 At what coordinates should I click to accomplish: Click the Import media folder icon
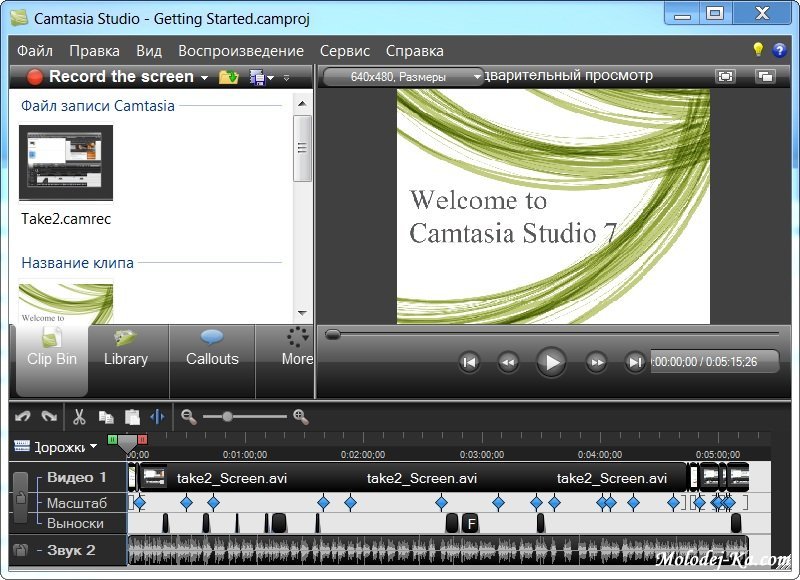(x=229, y=77)
